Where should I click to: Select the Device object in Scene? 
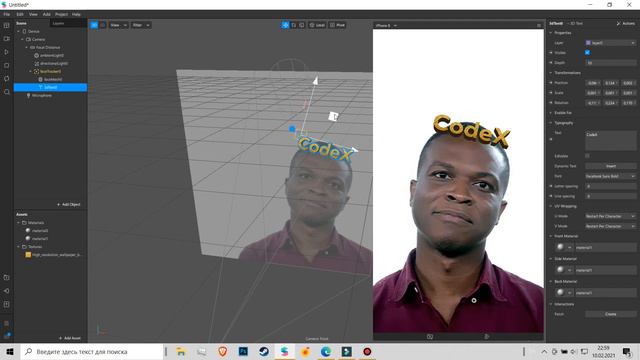coord(34,31)
